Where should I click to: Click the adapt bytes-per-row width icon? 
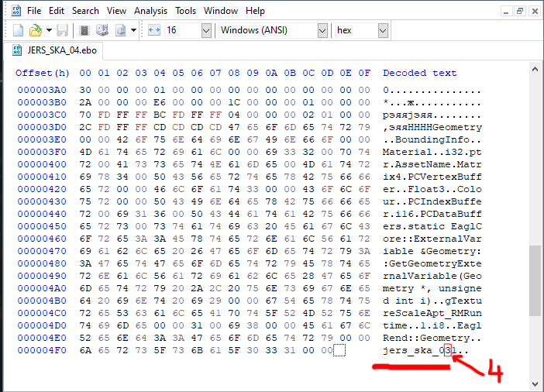[153, 30]
